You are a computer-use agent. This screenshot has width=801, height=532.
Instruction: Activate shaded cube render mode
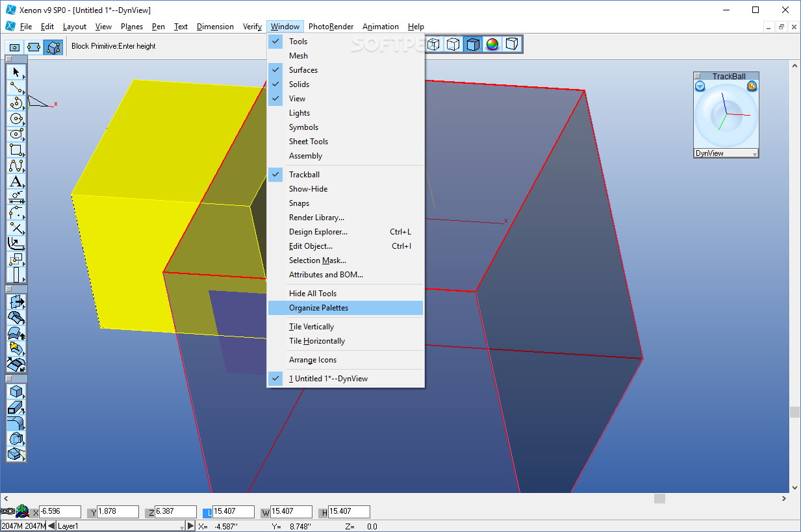[x=473, y=44]
